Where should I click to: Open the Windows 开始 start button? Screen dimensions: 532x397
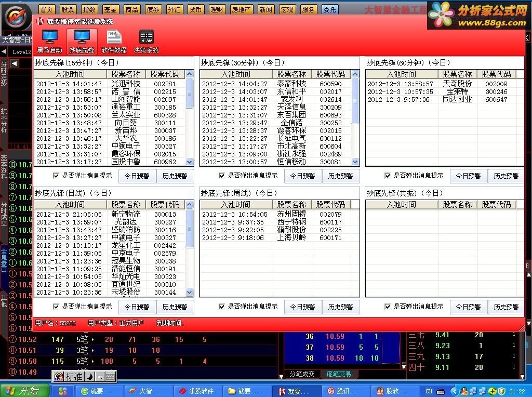25,391
